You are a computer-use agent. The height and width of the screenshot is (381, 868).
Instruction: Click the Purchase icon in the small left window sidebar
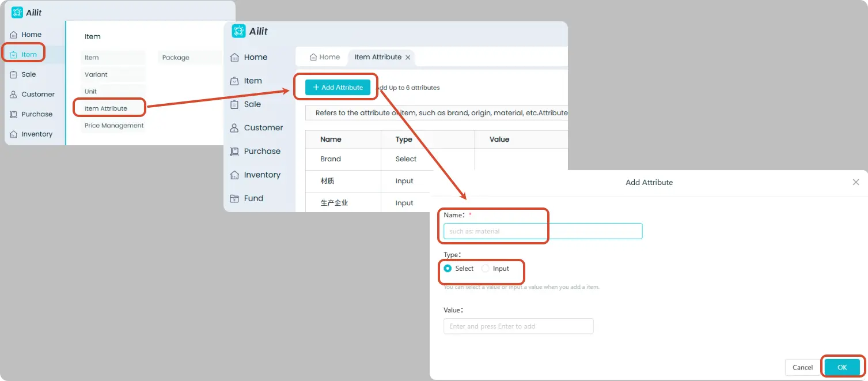(x=14, y=114)
